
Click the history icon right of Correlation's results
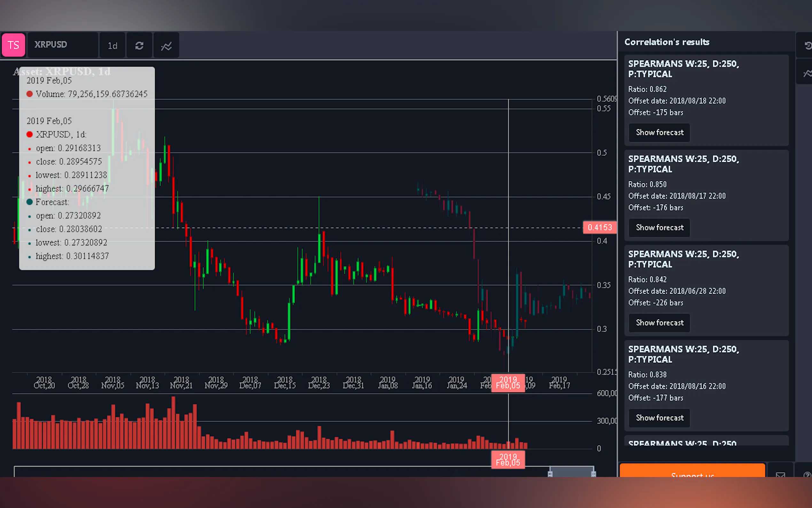(807, 45)
